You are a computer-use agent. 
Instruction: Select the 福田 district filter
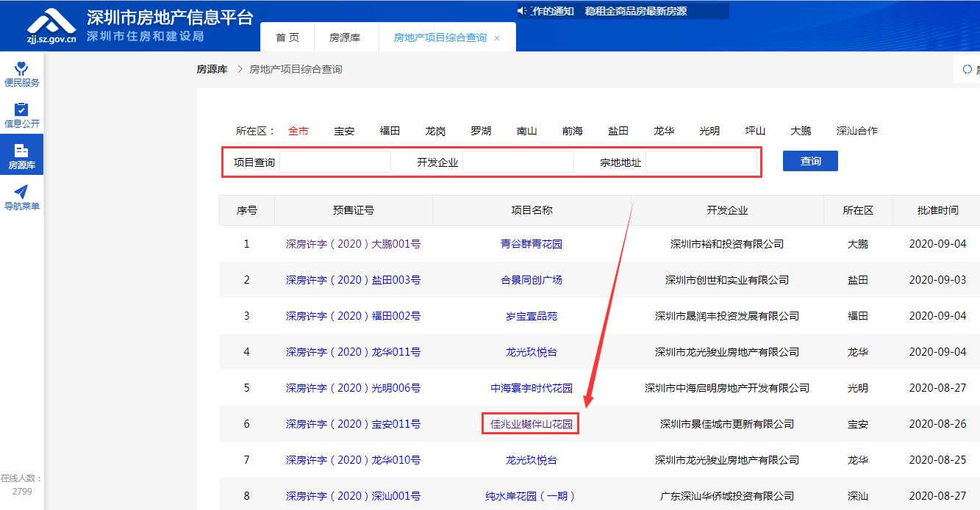390,130
